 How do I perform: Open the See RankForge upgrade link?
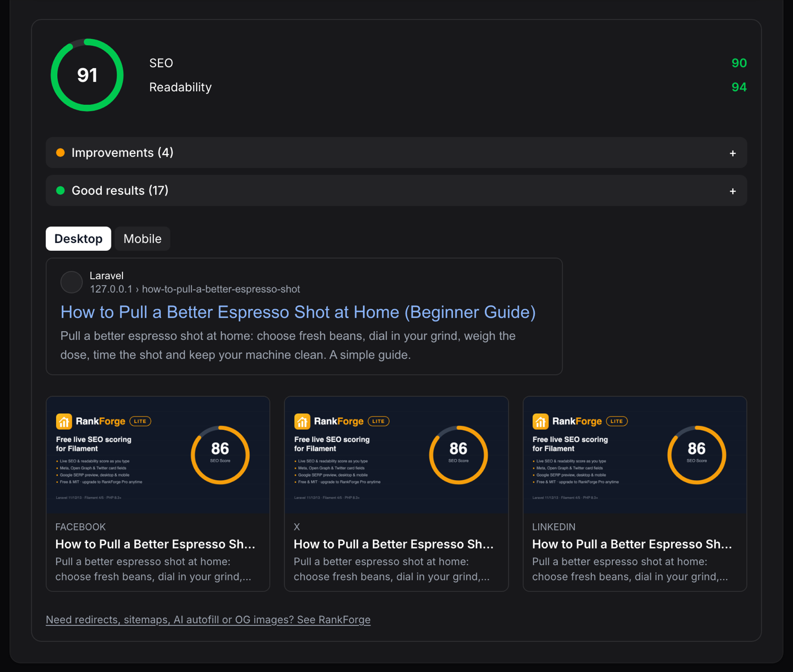tap(208, 620)
